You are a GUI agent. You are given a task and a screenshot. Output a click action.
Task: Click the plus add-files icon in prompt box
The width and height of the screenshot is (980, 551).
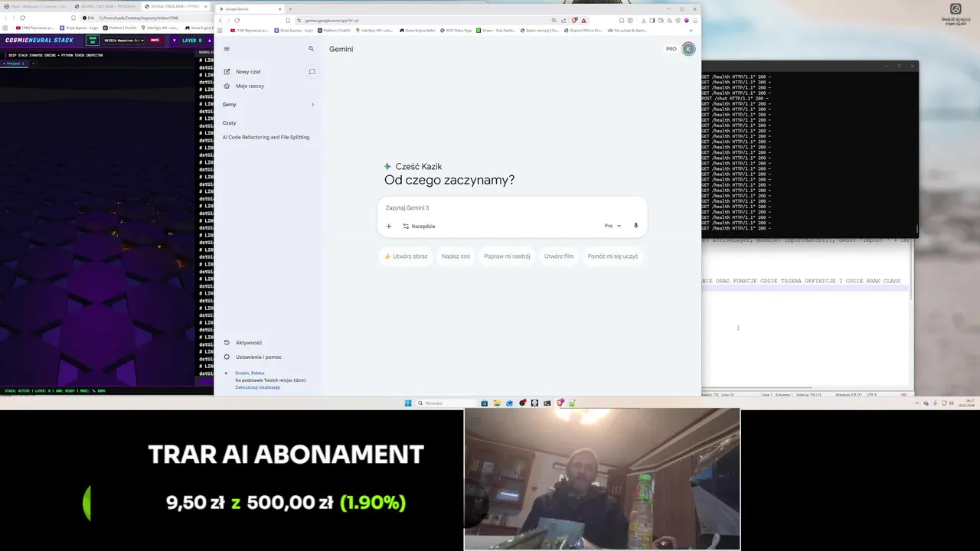tap(389, 227)
